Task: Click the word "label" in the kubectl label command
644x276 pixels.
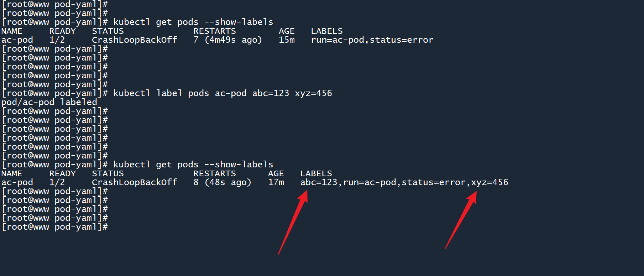Action: (169, 93)
